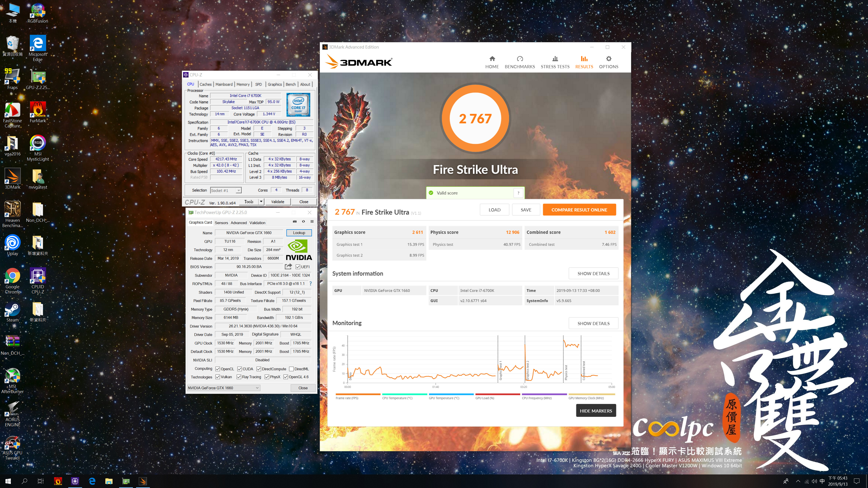Open the CPU-Z Socket #1 selection dropdown

tap(226, 190)
